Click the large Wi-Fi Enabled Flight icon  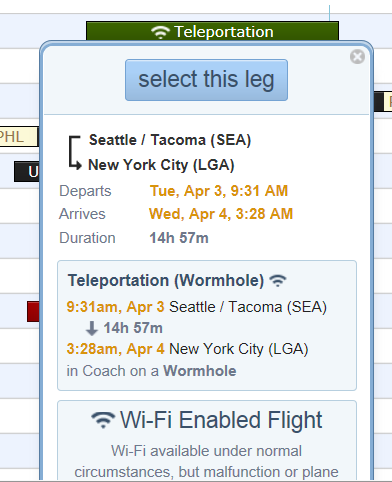(103, 420)
